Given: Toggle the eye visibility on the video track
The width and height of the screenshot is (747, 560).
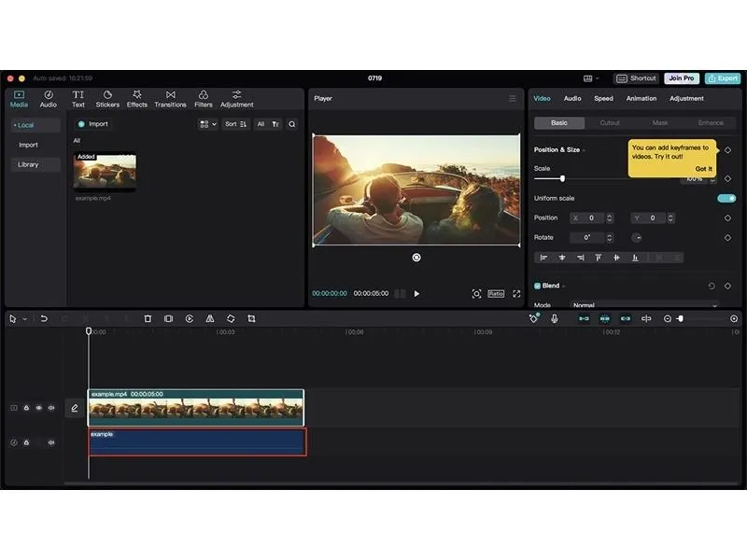Looking at the screenshot, I should pyautogui.click(x=39, y=408).
